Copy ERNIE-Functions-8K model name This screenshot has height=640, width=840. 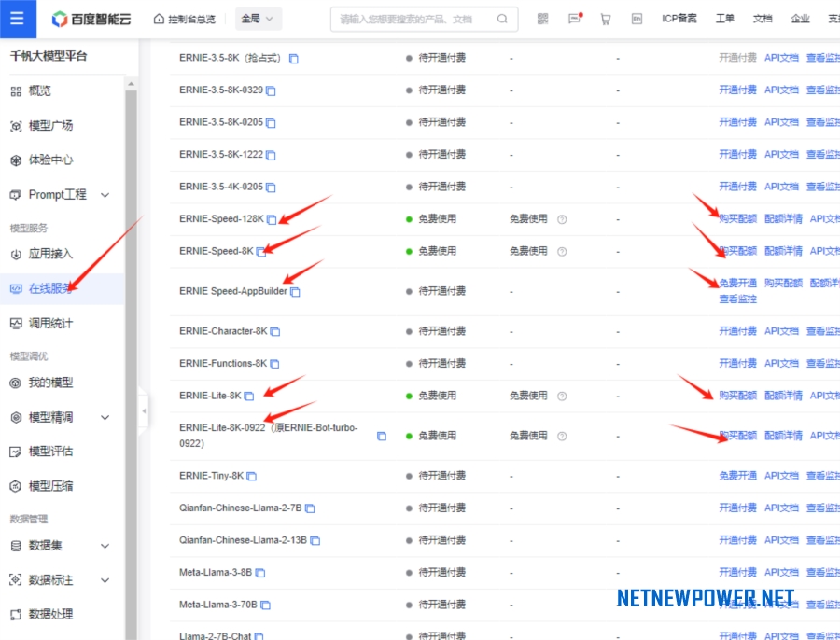(274, 364)
